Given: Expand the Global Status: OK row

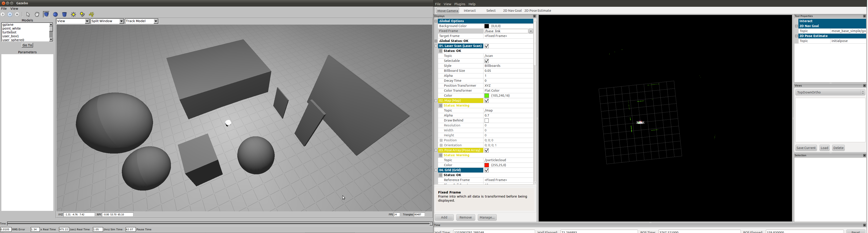Looking at the screenshot, I should (436, 41).
